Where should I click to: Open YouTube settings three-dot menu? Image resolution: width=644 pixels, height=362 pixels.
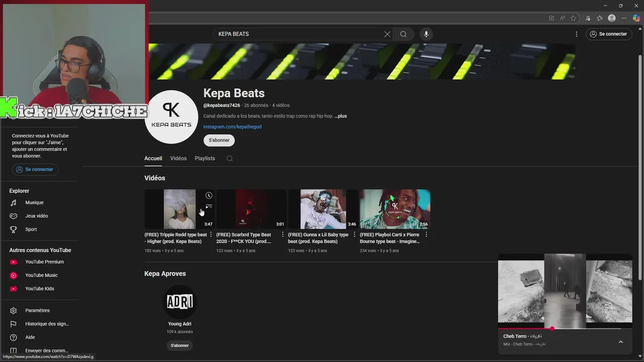coord(577,34)
